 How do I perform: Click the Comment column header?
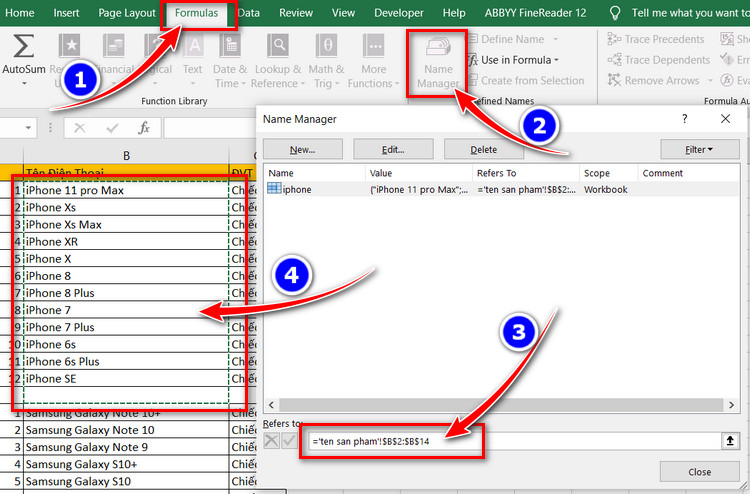689,173
